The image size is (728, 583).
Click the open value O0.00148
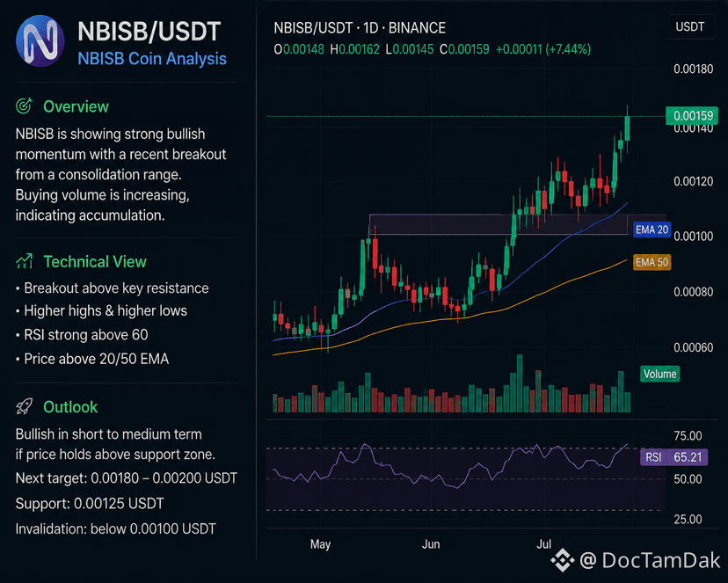click(x=299, y=49)
